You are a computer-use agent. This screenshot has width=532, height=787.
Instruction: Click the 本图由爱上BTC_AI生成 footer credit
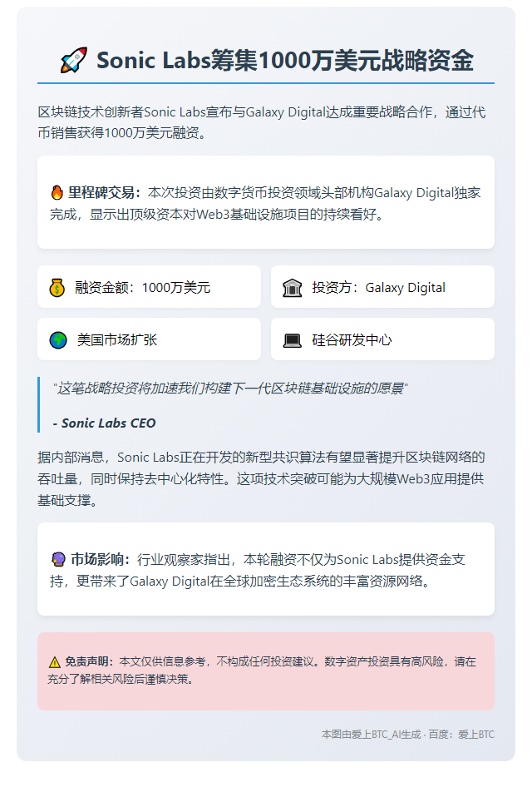[371, 735]
